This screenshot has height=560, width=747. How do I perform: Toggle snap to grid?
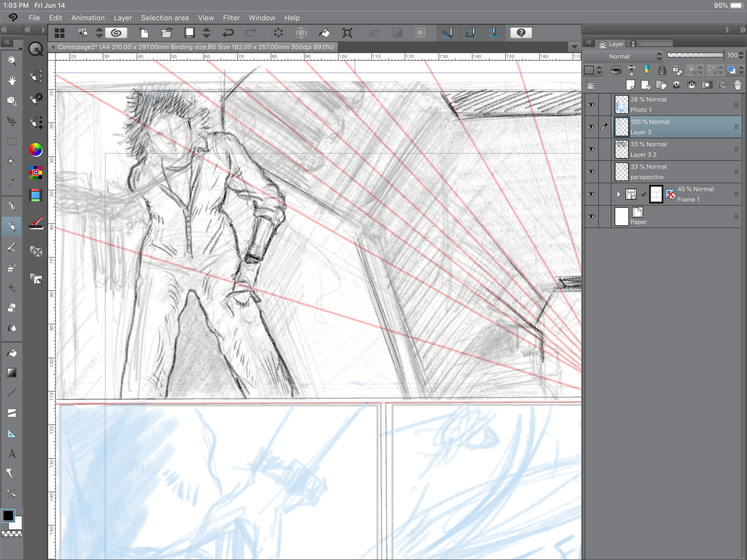(494, 33)
